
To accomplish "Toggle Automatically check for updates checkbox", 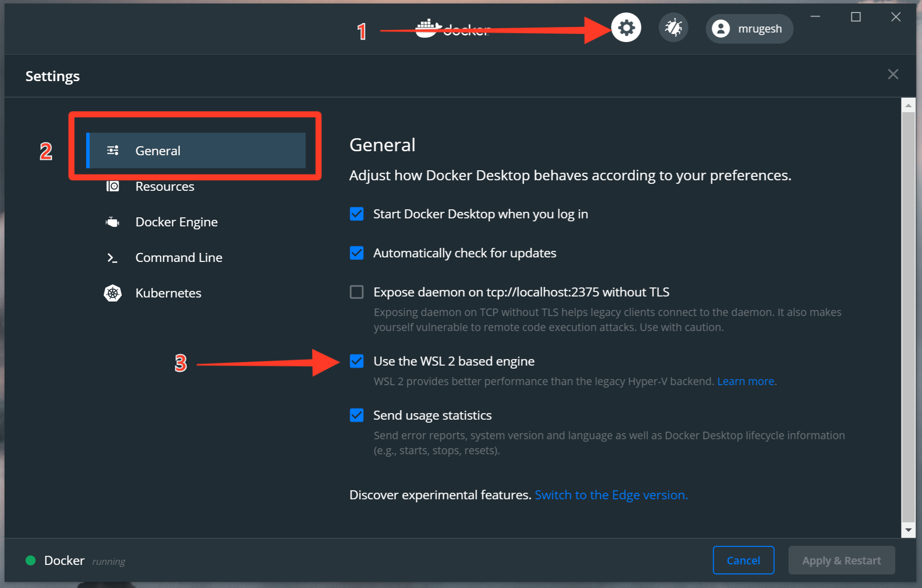I will [357, 253].
